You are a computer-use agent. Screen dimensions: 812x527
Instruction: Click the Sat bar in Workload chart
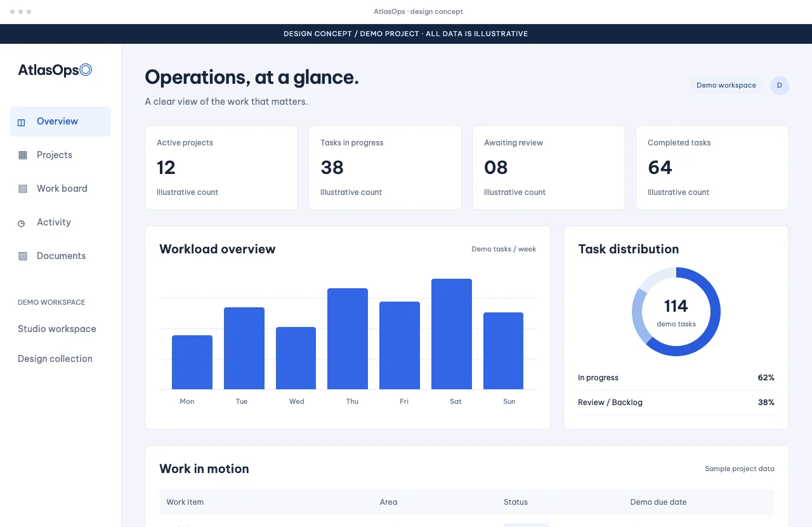(452, 334)
